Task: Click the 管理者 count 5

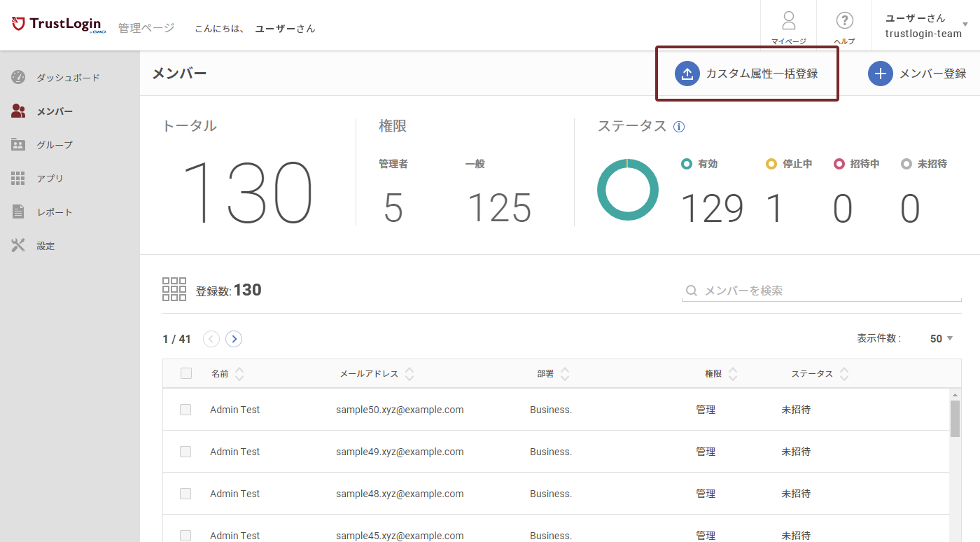Action: click(x=393, y=208)
